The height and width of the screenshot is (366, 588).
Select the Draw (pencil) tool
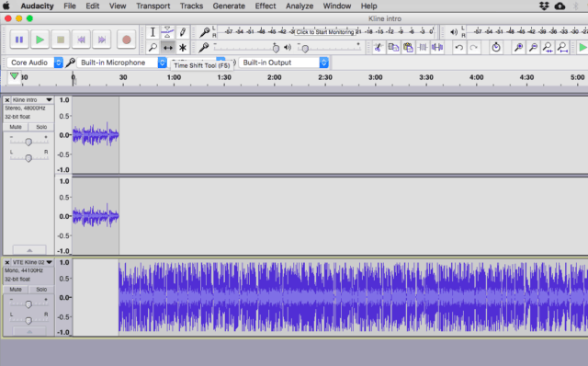coord(183,33)
